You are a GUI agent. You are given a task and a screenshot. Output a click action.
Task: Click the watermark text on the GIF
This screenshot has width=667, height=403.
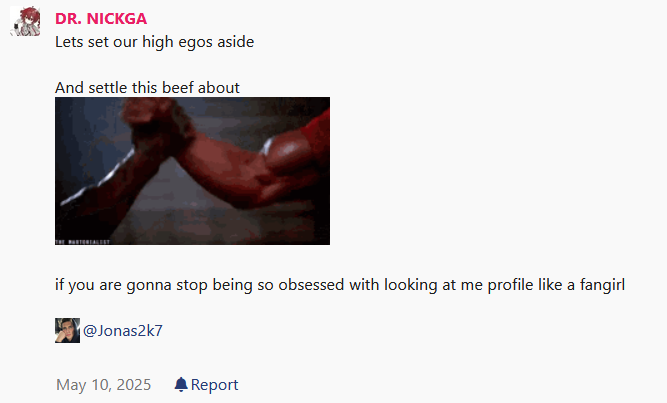point(83,242)
